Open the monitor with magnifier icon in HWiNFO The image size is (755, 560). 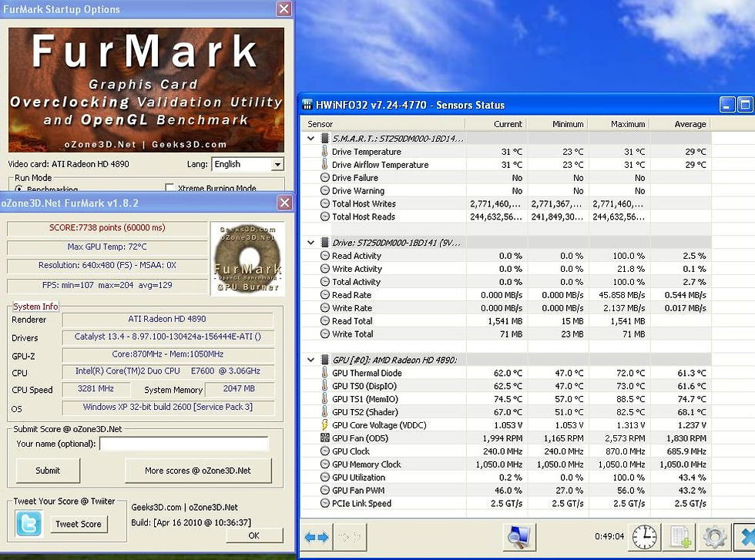click(519, 536)
